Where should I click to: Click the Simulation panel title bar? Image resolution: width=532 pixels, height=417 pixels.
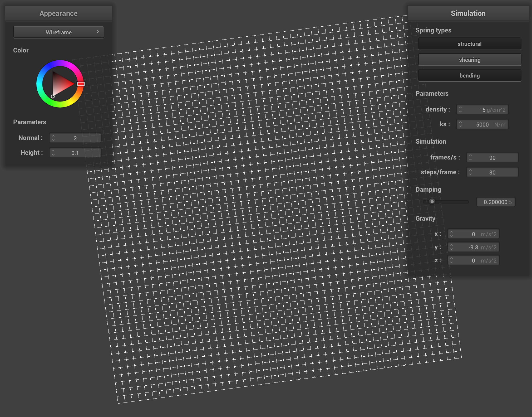coord(468,13)
